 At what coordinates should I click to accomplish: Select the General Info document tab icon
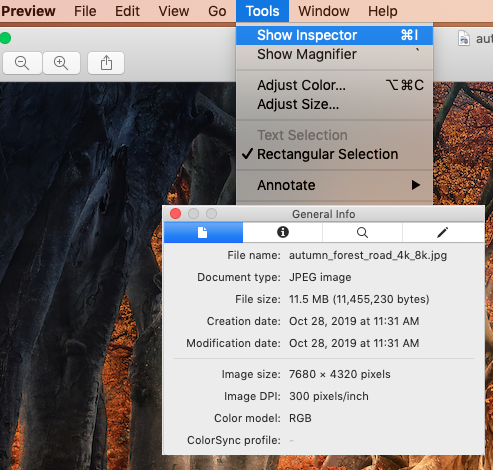(x=203, y=232)
